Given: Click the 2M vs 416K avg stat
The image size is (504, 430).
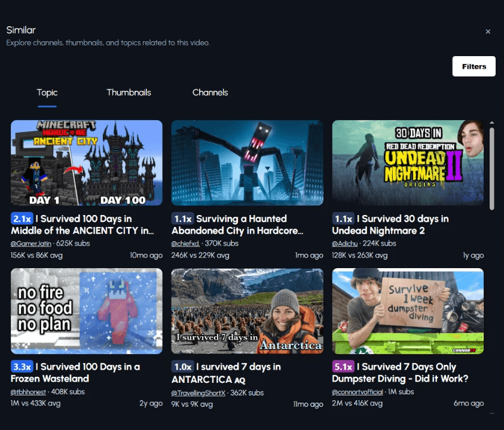Looking at the screenshot, I should (358, 403).
